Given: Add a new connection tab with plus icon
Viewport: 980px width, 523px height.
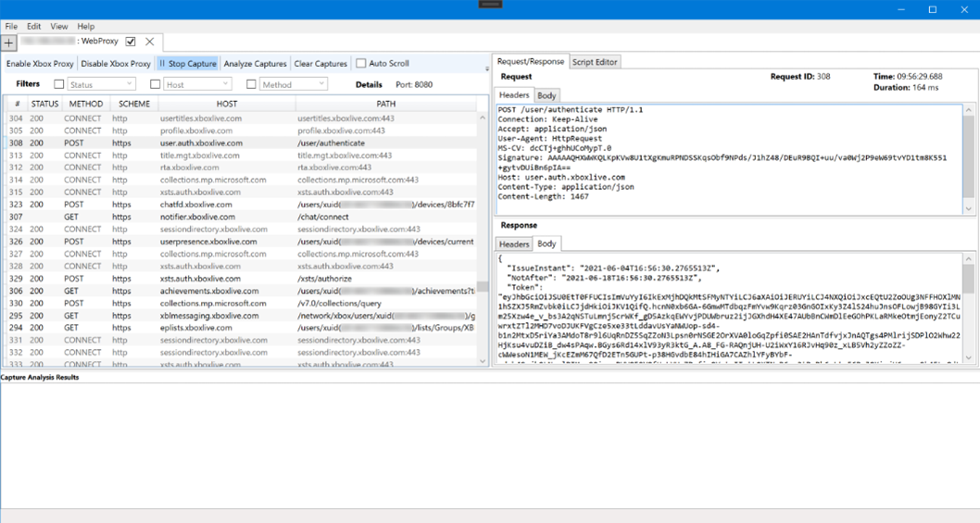Looking at the screenshot, I should (8, 43).
